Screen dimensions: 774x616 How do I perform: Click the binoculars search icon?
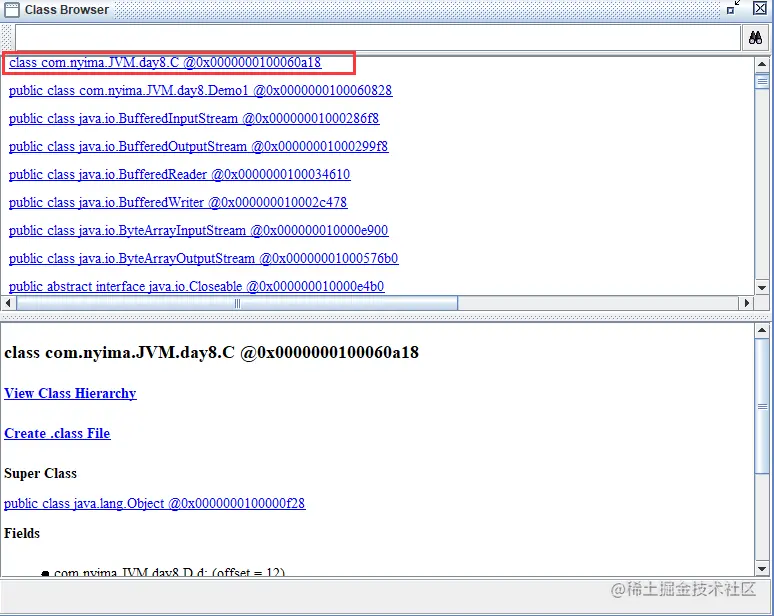pyautogui.click(x=755, y=38)
